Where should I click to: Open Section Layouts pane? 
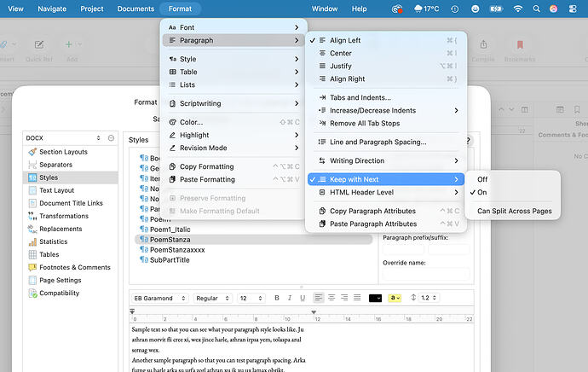(71, 152)
